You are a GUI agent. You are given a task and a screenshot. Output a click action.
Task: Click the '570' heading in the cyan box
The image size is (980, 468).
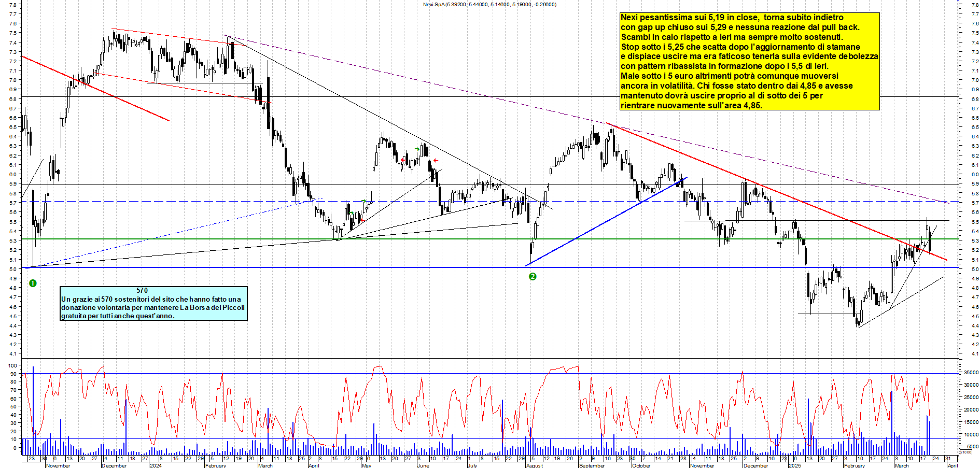point(142,291)
